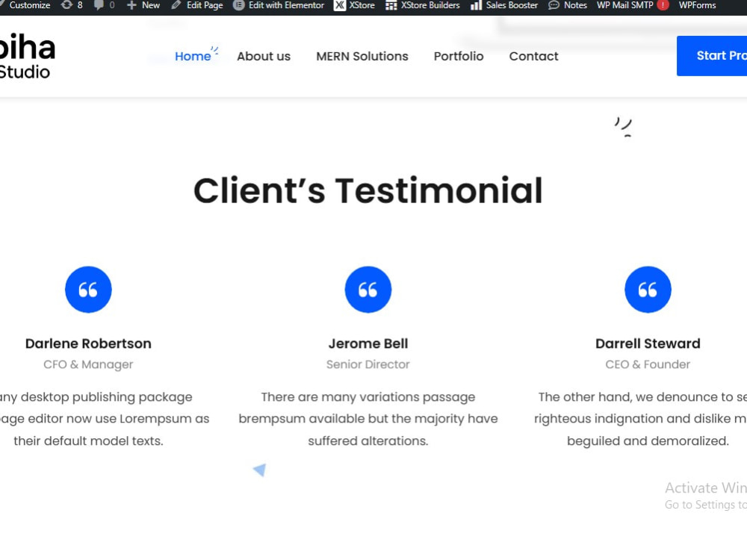The height and width of the screenshot is (560, 747).
Task: Click quote icon above Jerome Bell
Action: click(x=368, y=290)
